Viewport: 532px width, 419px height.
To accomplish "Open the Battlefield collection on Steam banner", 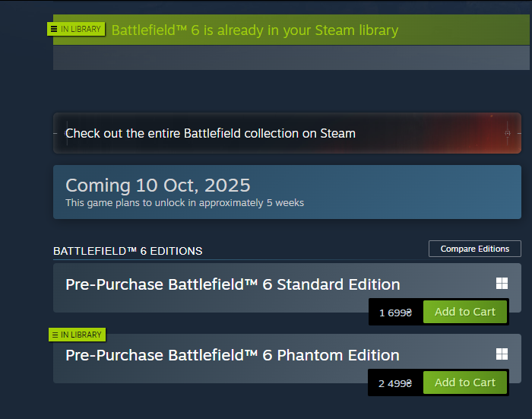I will [287, 133].
